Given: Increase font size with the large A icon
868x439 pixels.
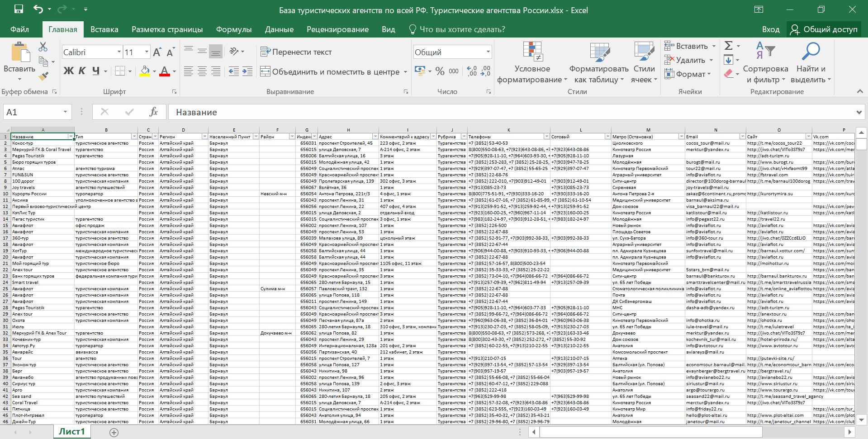Looking at the screenshot, I should point(157,52).
